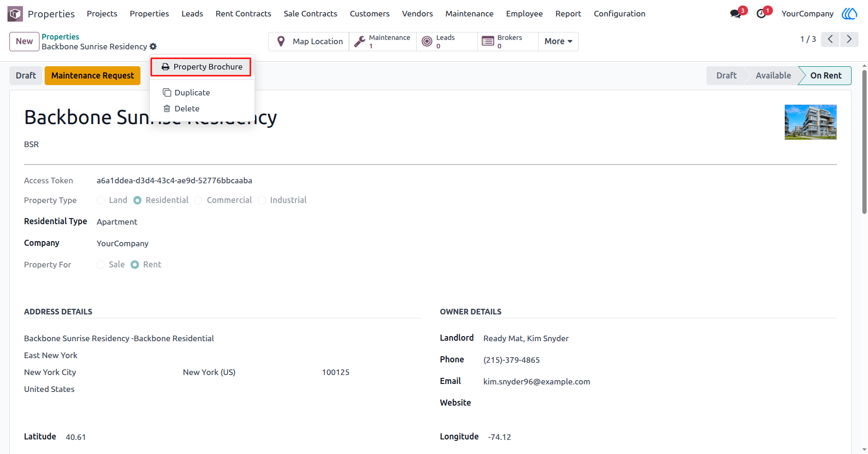Click the property building thumbnail
The height and width of the screenshot is (454, 868).
pos(810,122)
